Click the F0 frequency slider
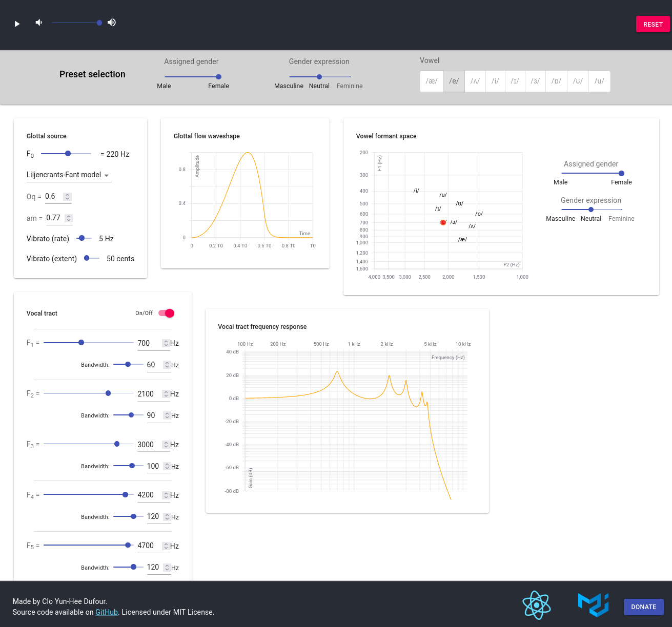 (x=67, y=153)
